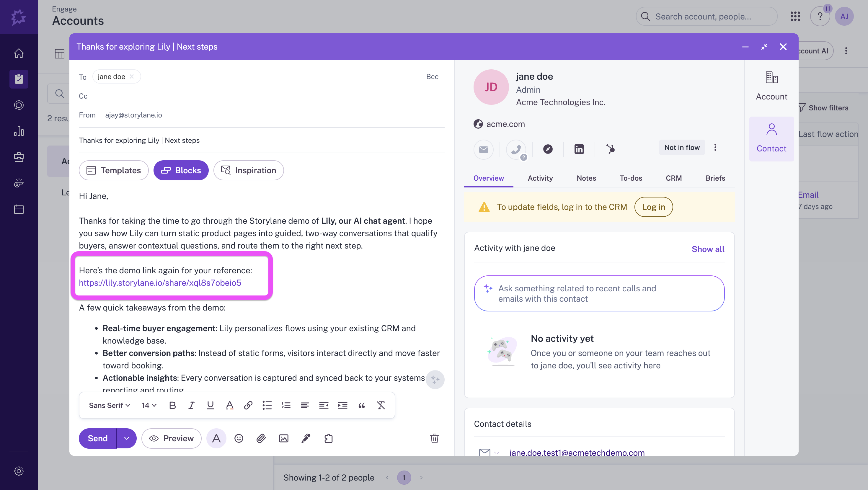Open the font size 14 dropdown
The height and width of the screenshot is (490, 868).
[x=149, y=405]
